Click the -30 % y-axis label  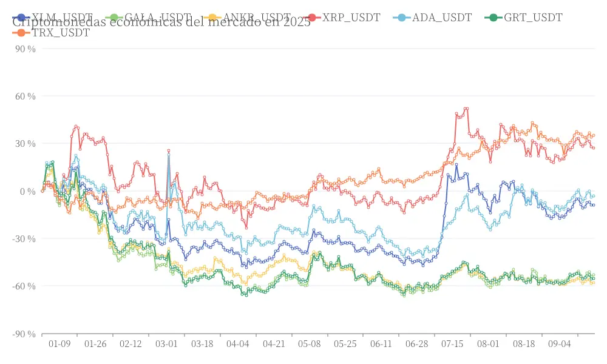pos(24,238)
